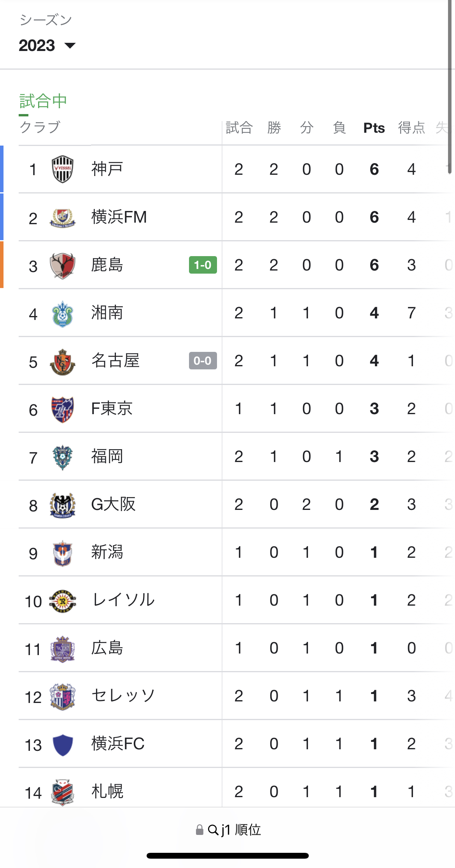Open the 福岡 team row
This screenshot has width=455, height=868.
(107, 457)
